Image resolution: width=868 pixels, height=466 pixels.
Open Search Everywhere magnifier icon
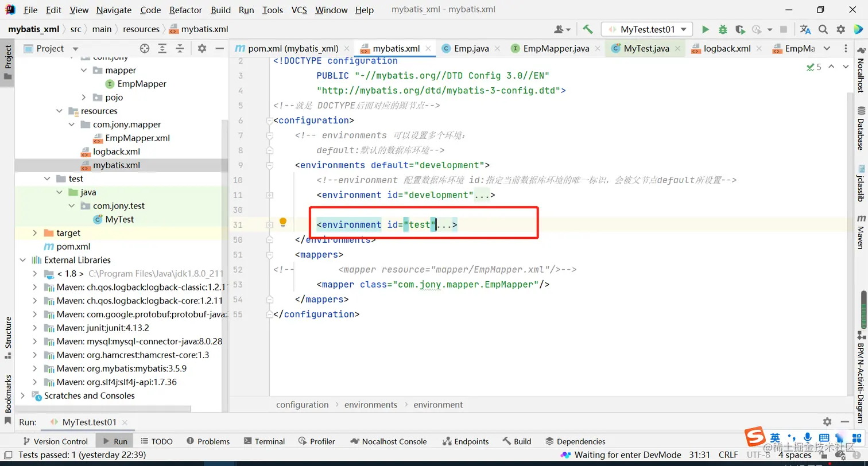823,29
